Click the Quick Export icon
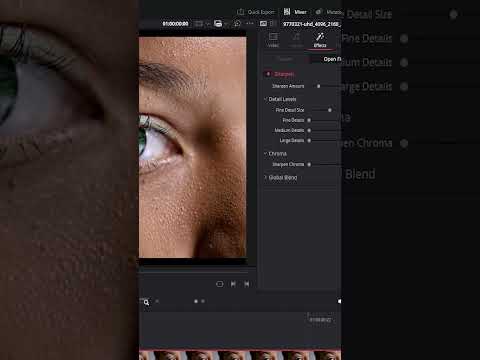480x360 pixels. click(x=240, y=12)
